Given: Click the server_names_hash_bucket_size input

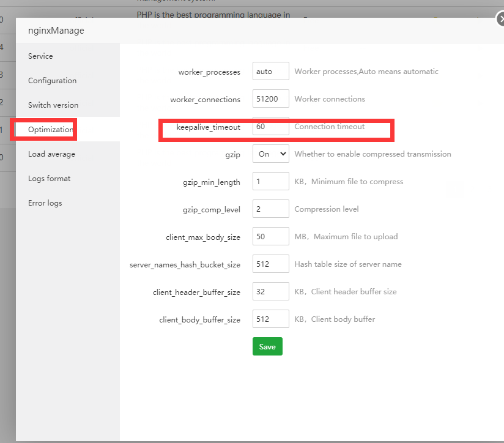Looking at the screenshot, I should pyautogui.click(x=270, y=264).
